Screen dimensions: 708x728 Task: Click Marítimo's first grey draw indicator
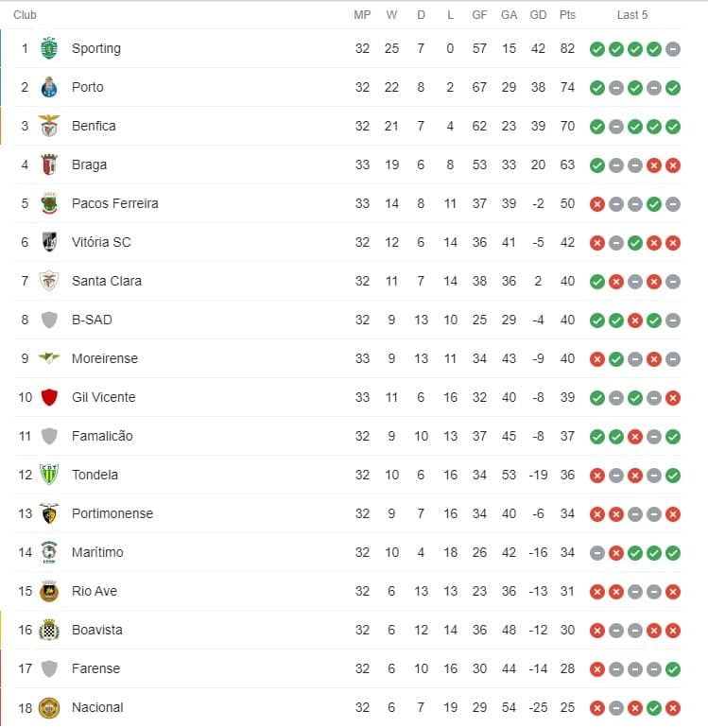(596, 553)
